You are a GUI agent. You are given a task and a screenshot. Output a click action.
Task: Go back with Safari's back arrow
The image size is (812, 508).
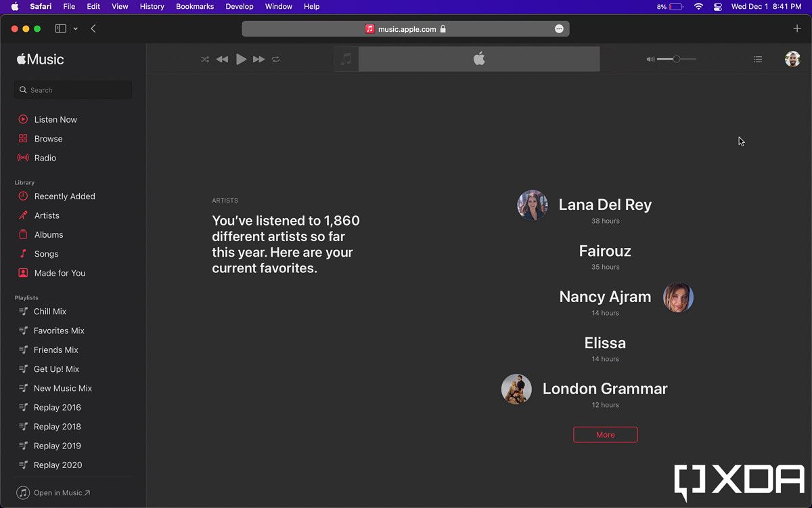[x=93, y=29]
